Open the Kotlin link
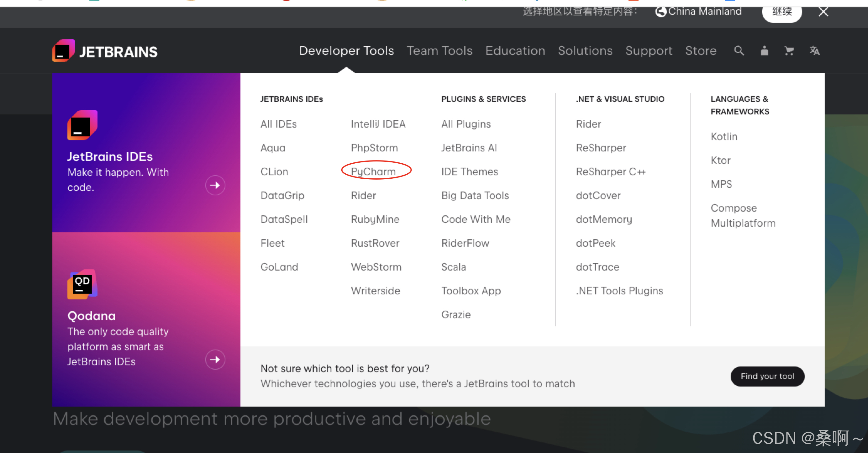The width and height of the screenshot is (868, 453). (x=724, y=136)
